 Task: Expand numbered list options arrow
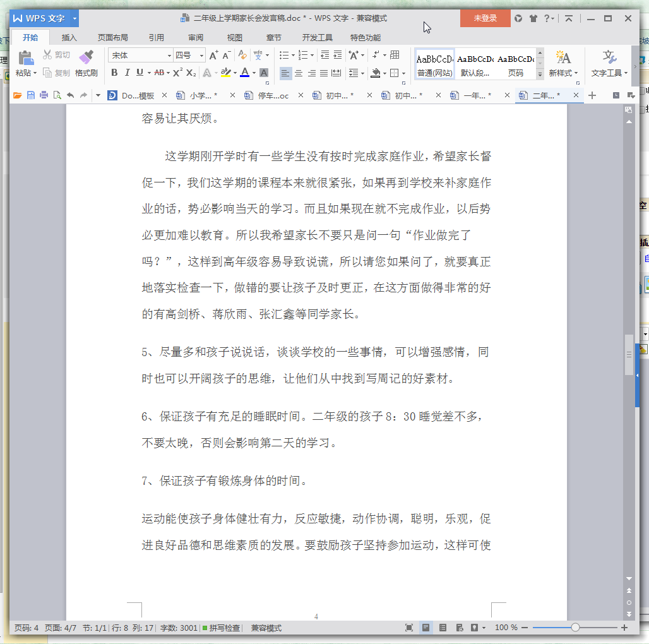coord(312,55)
